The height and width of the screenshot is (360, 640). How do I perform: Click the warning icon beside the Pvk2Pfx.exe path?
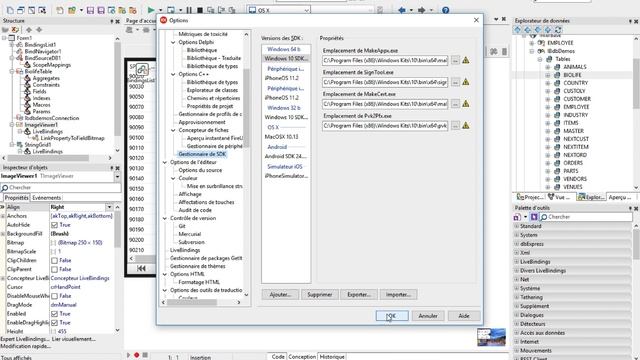point(465,126)
